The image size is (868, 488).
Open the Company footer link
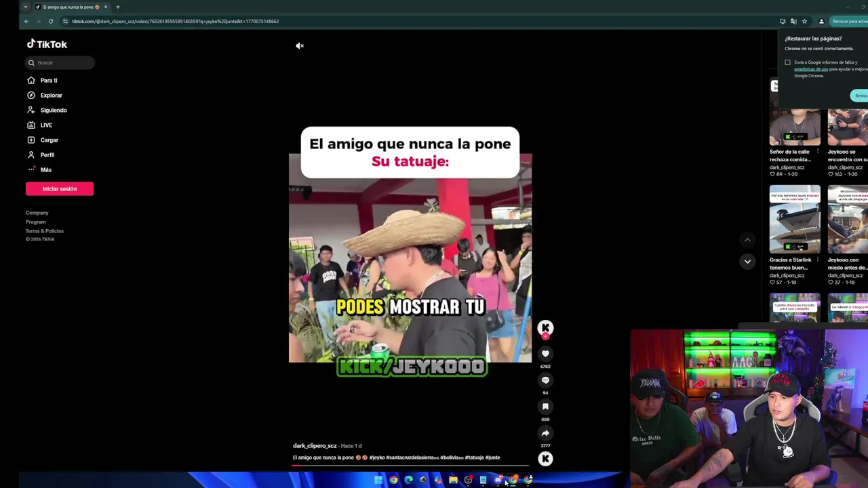37,213
